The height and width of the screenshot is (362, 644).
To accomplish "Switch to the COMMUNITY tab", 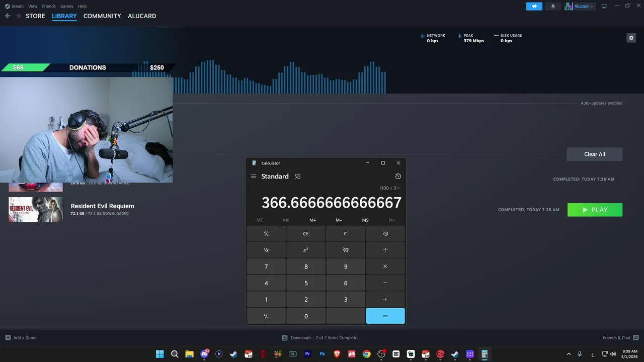I will pos(102,16).
